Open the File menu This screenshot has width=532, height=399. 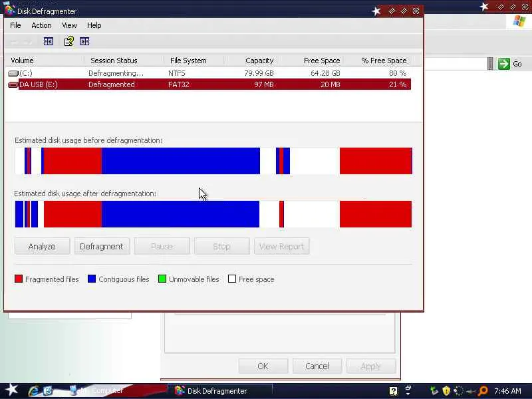tap(15, 25)
